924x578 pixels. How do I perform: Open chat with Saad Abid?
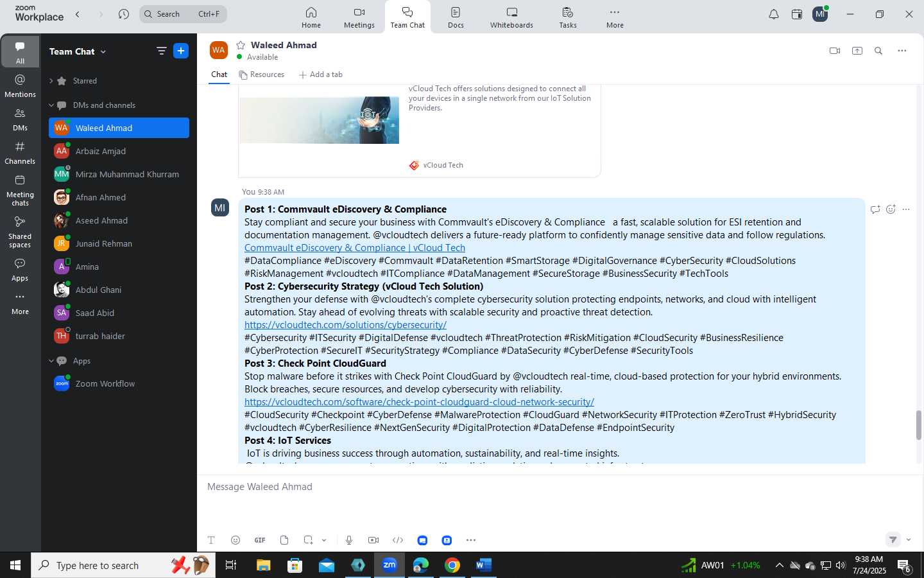click(119, 313)
